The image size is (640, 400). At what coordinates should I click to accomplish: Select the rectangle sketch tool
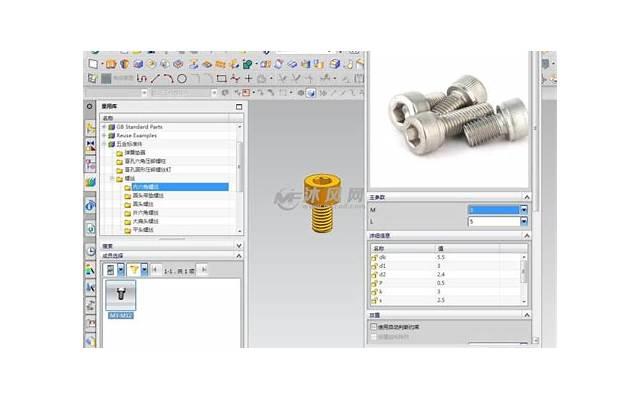coord(221,78)
